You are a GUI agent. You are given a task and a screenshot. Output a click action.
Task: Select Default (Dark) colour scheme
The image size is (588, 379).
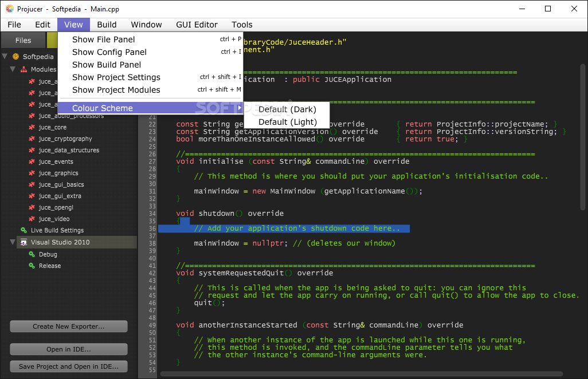coord(287,109)
